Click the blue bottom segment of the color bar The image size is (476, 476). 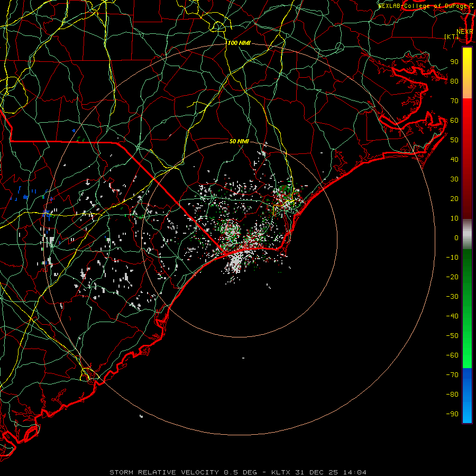coord(467,396)
